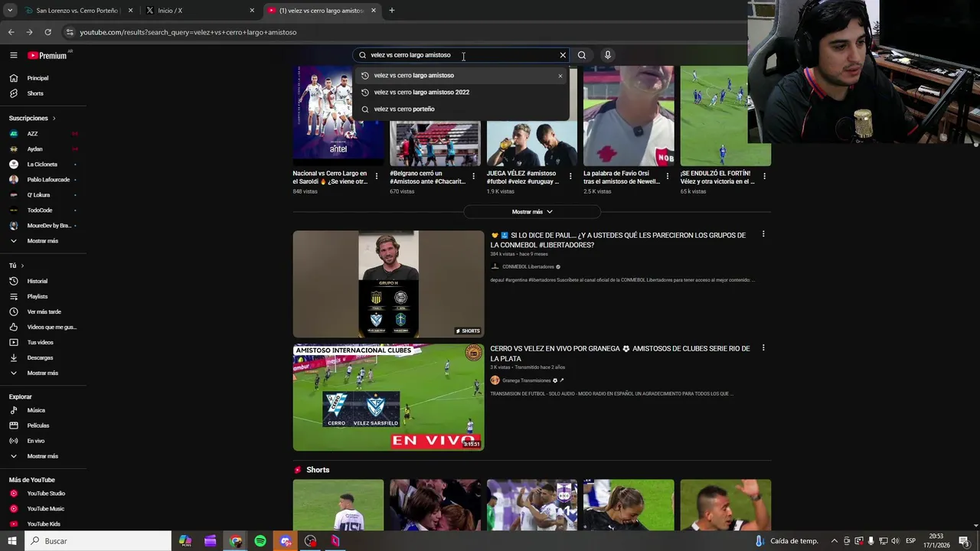Open La Cicloneta channel
The width and height of the screenshot is (980, 551).
(x=42, y=165)
